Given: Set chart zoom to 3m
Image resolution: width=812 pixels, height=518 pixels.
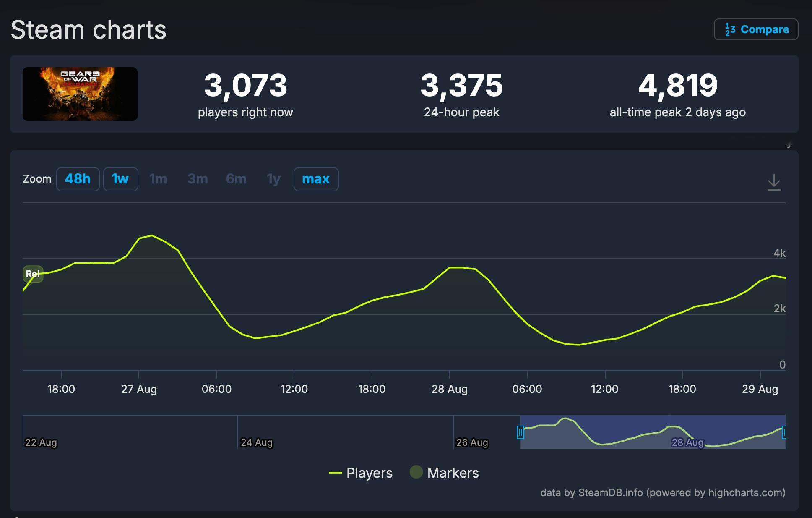Looking at the screenshot, I should point(198,179).
